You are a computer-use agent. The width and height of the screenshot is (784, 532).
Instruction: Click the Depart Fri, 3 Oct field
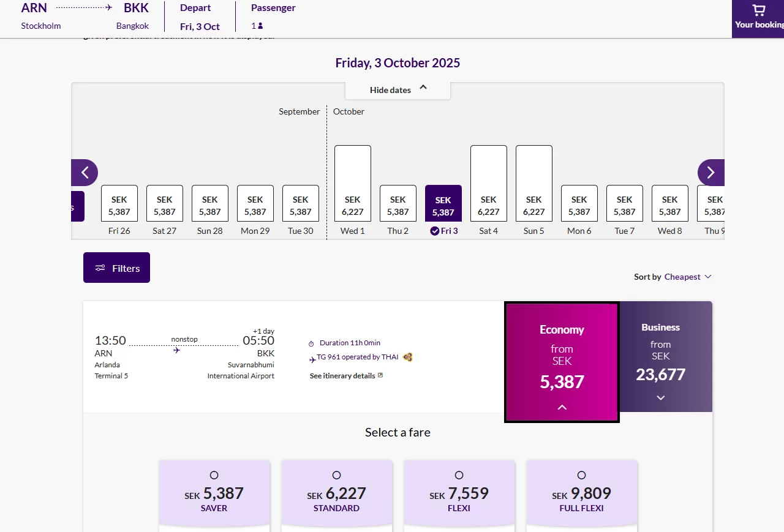pos(200,17)
